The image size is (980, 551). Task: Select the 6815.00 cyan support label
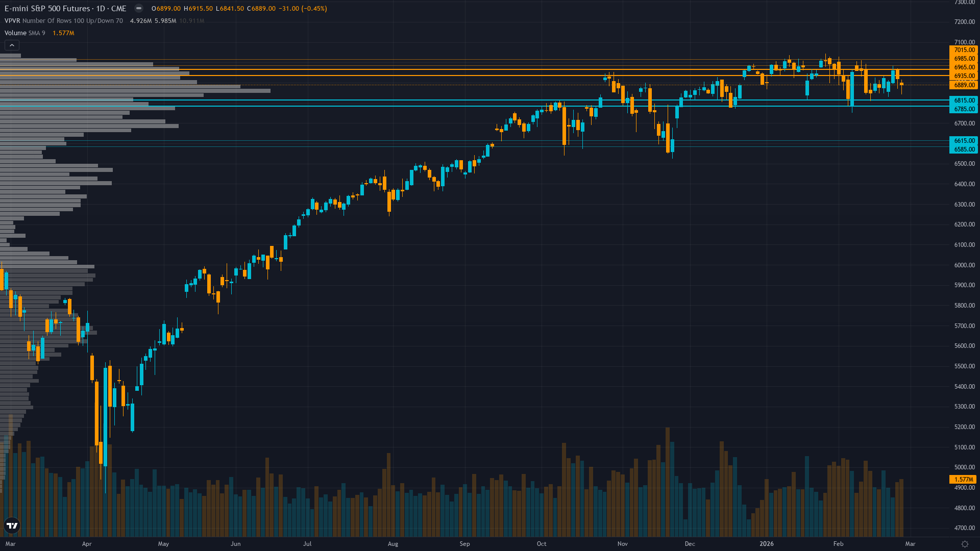pyautogui.click(x=964, y=100)
